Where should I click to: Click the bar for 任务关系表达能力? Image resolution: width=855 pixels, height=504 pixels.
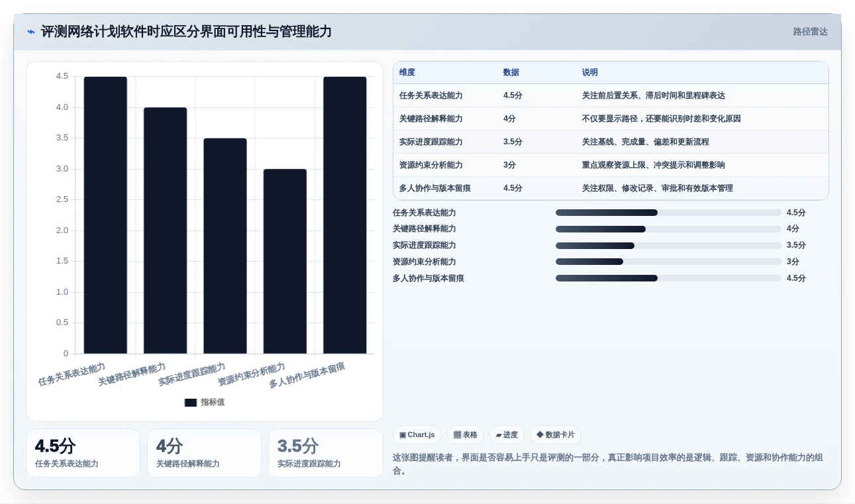click(x=105, y=215)
